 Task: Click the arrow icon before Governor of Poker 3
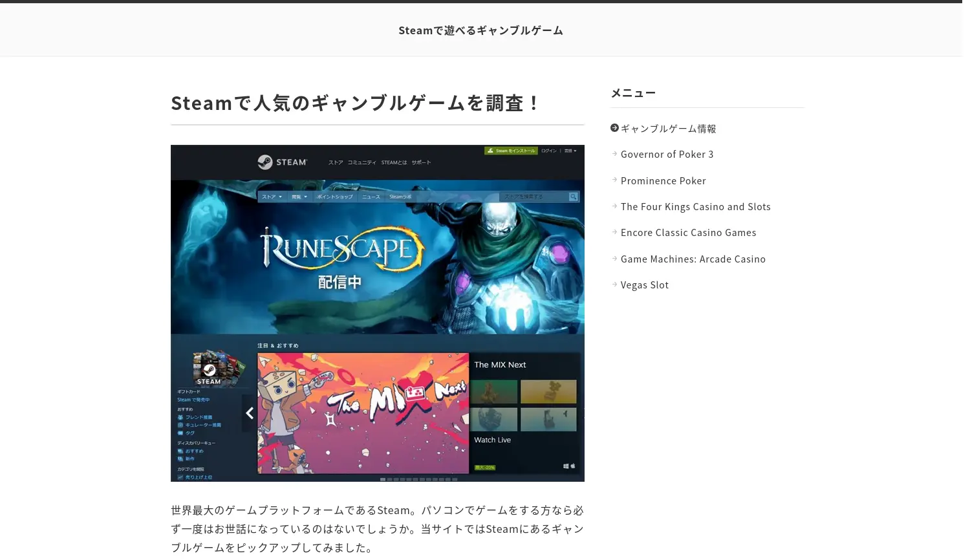(614, 154)
